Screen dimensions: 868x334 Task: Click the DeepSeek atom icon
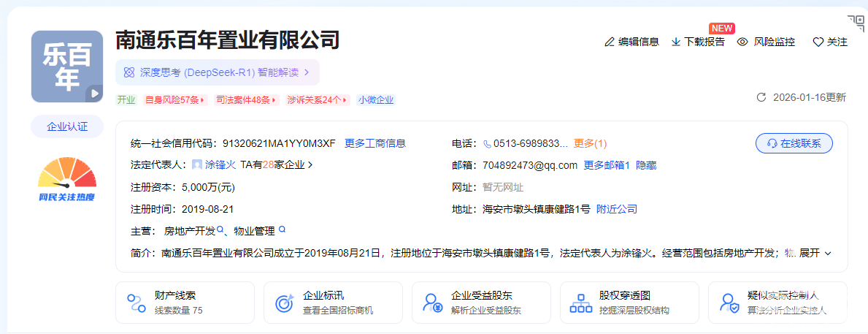pyautogui.click(x=129, y=72)
